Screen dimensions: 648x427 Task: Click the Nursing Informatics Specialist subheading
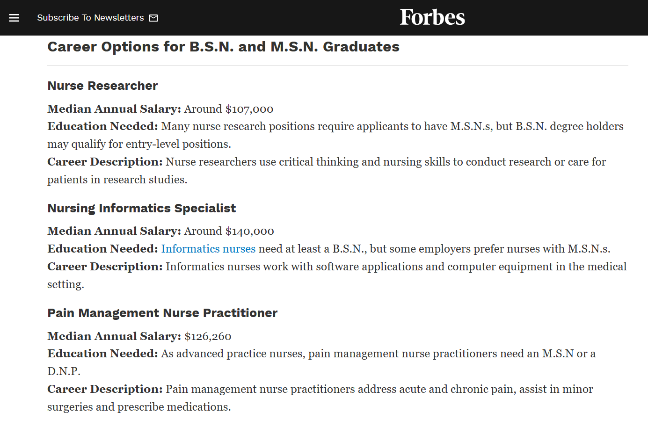point(142,208)
